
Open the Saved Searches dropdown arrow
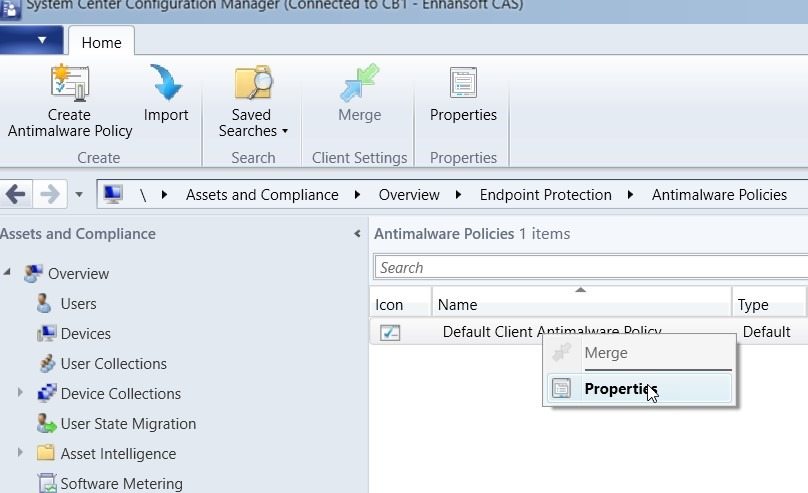(x=285, y=131)
